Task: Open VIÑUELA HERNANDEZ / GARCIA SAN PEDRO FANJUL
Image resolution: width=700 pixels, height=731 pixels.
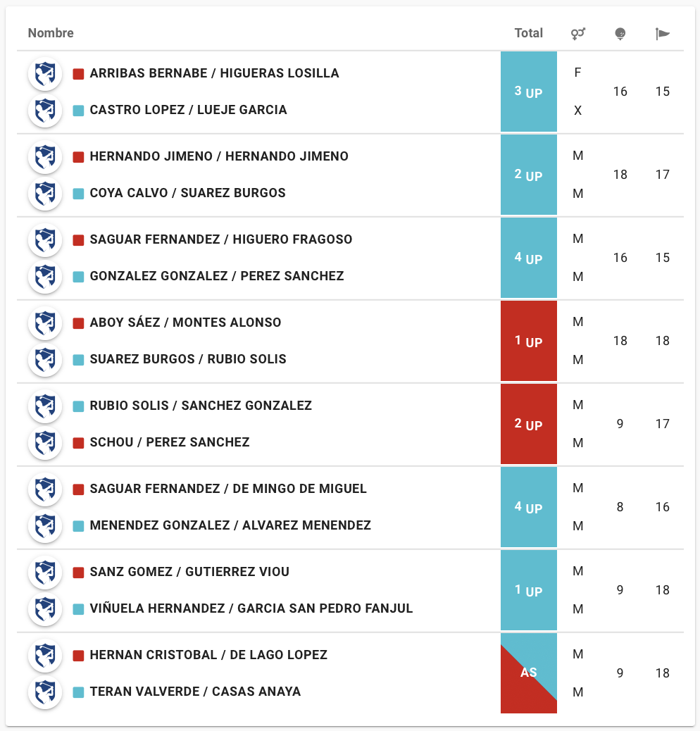Action: pos(251,608)
